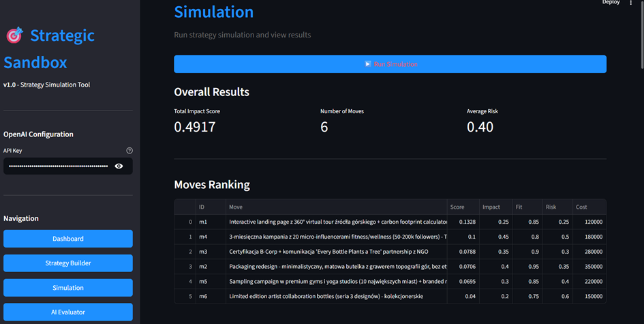This screenshot has height=324, width=644.
Task: Select the m3 ID cell
Action: click(211, 252)
